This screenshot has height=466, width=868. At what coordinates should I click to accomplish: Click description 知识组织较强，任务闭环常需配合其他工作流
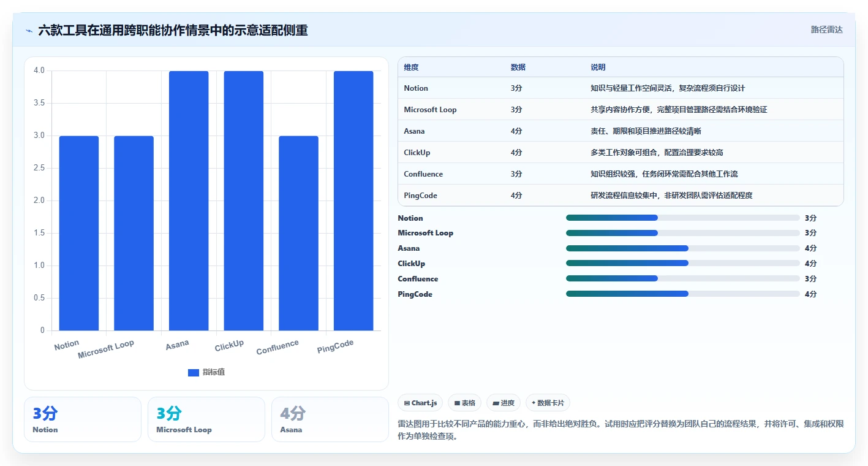[x=664, y=174]
